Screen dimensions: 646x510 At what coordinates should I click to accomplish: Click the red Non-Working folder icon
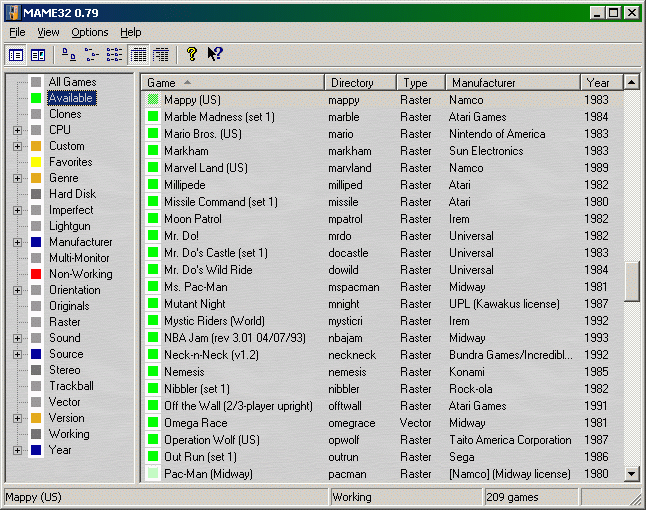36,274
